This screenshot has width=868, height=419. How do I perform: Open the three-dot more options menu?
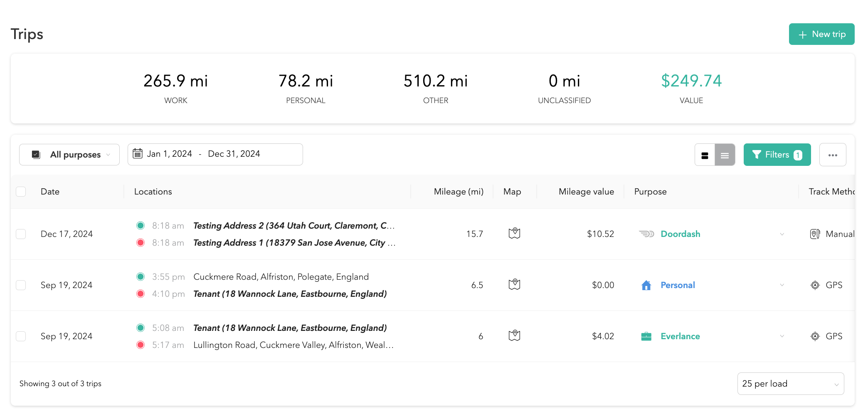click(x=832, y=155)
